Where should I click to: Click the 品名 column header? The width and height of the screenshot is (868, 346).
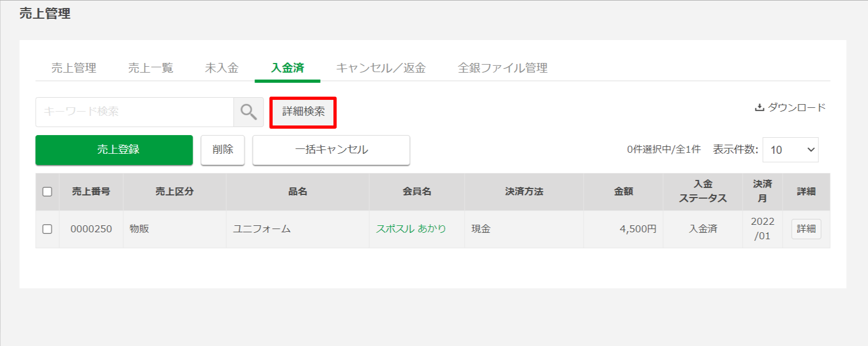[298, 191]
